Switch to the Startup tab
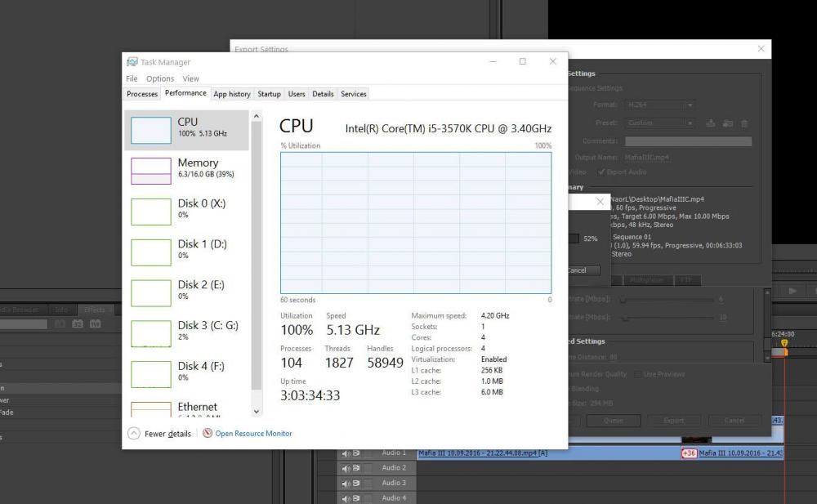This screenshot has height=504, width=817. [x=270, y=94]
